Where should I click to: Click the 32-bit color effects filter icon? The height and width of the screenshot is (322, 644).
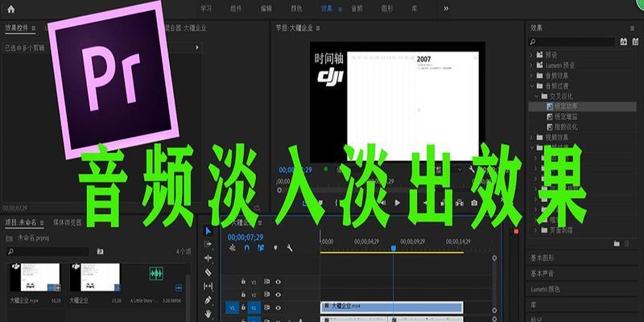coord(636,42)
